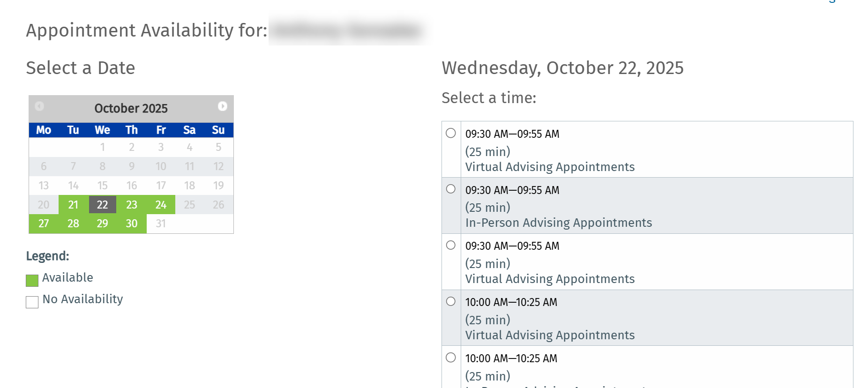Choose 09:30 AM In-Person Advising slot
This screenshot has height=388, width=868.
point(451,189)
